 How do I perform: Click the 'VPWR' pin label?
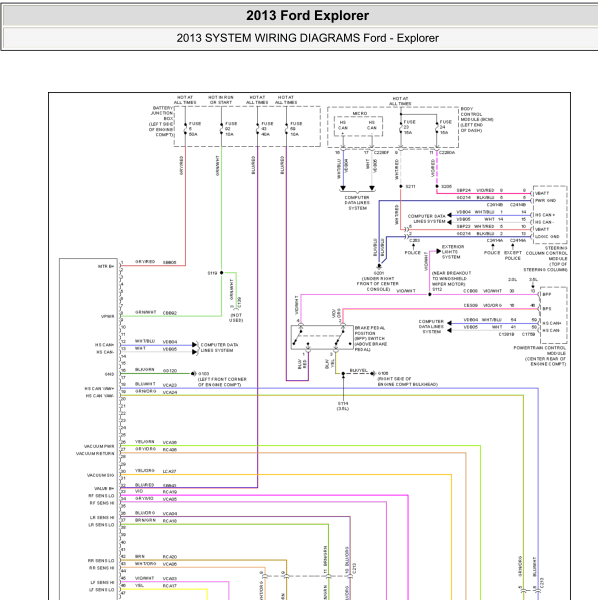(x=108, y=316)
